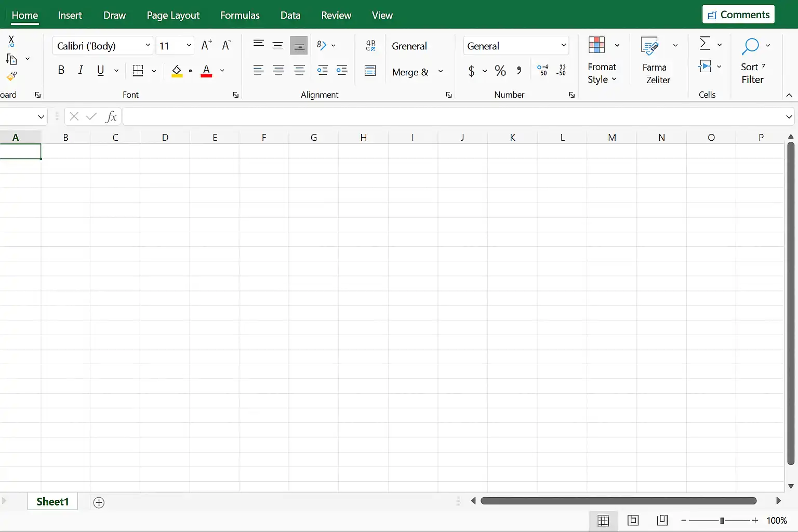
Task: Open the Calibri font name dropdown
Action: point(148,46)
